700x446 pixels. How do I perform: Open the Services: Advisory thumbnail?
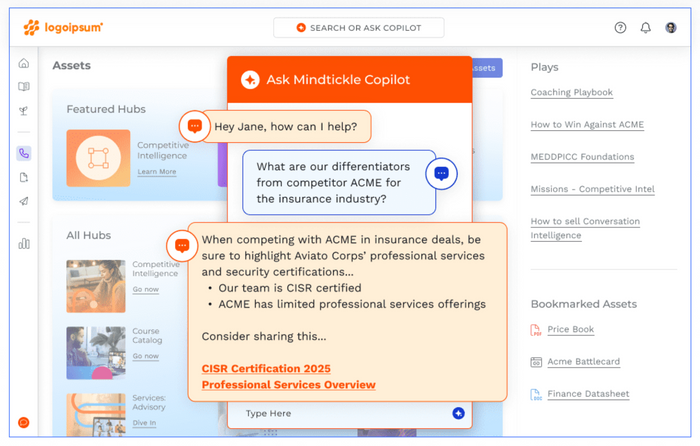click(x=96, y=414)
